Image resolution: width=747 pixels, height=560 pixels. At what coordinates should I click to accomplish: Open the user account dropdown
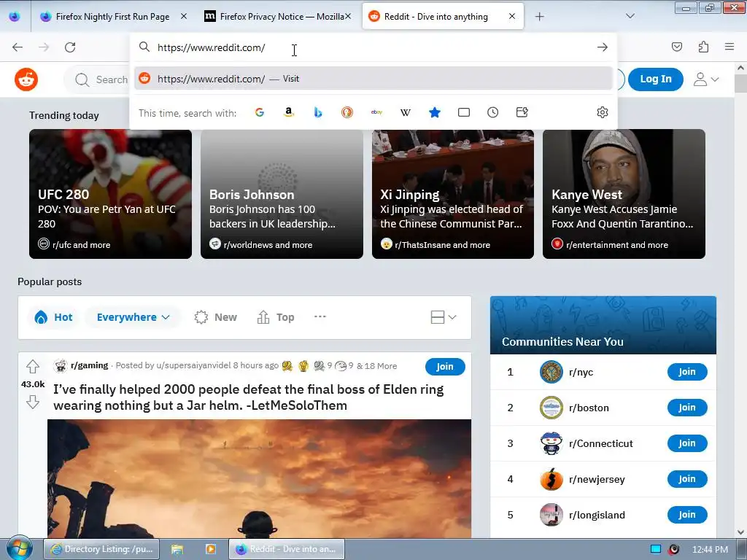(705, 79)
